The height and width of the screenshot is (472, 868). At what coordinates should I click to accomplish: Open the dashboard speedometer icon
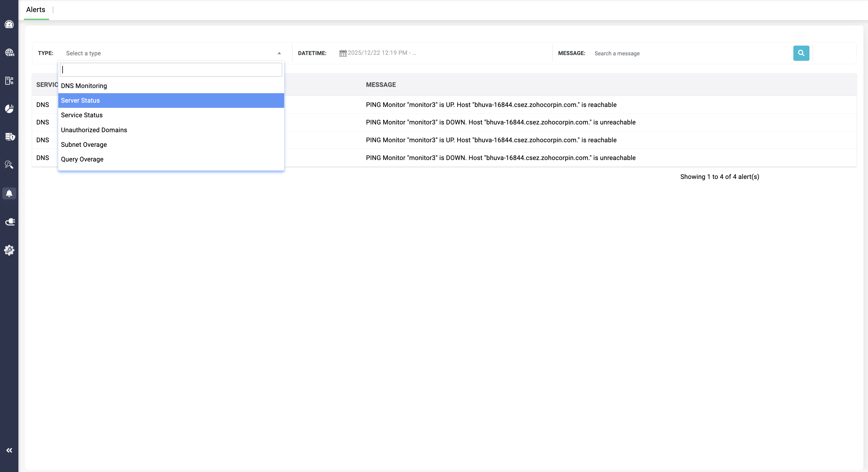click(x=9, y=24)
